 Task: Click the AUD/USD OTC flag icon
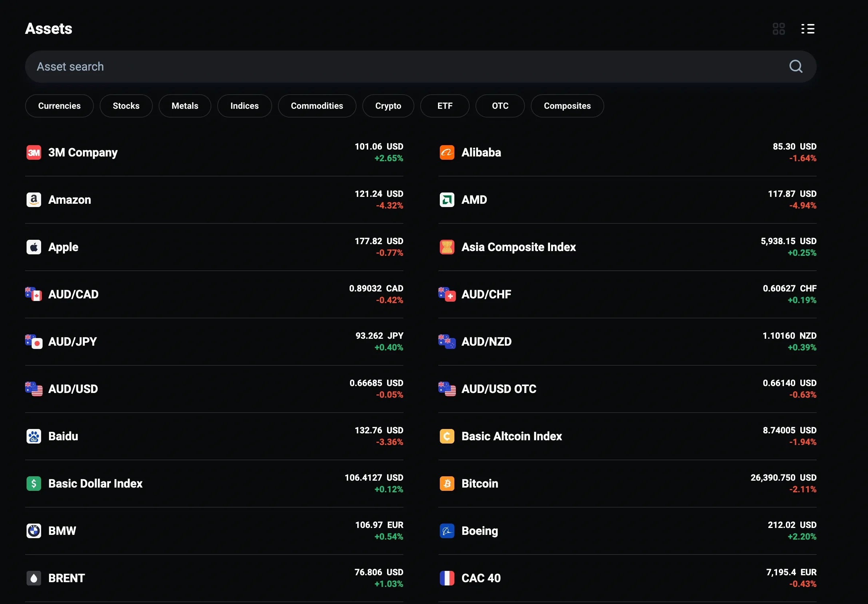pos(447,389)
